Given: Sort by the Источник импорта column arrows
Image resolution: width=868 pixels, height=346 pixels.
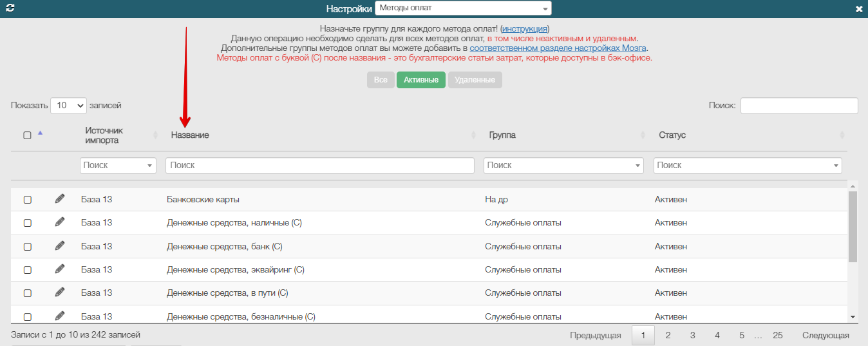Looking at the screenshot, I should click(155, 135).
